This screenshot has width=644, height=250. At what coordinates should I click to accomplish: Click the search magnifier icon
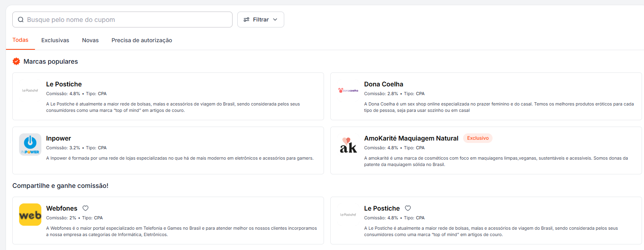point(21,20)
